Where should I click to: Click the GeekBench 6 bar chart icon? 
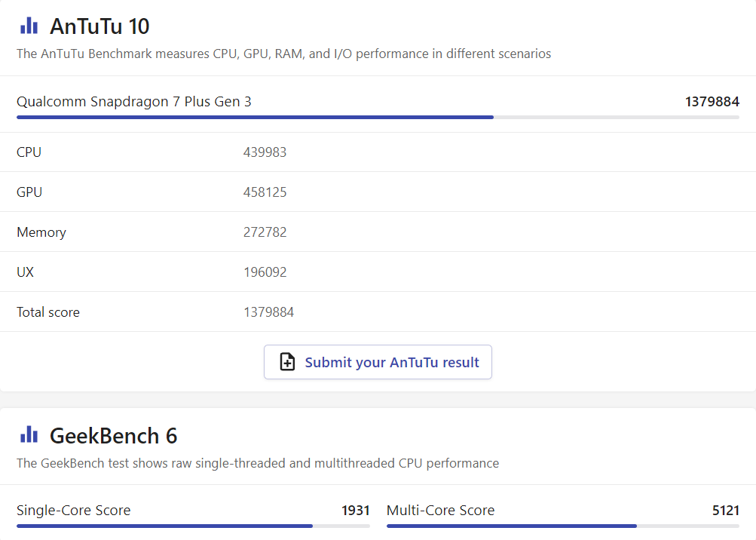[x=29, y=435]
